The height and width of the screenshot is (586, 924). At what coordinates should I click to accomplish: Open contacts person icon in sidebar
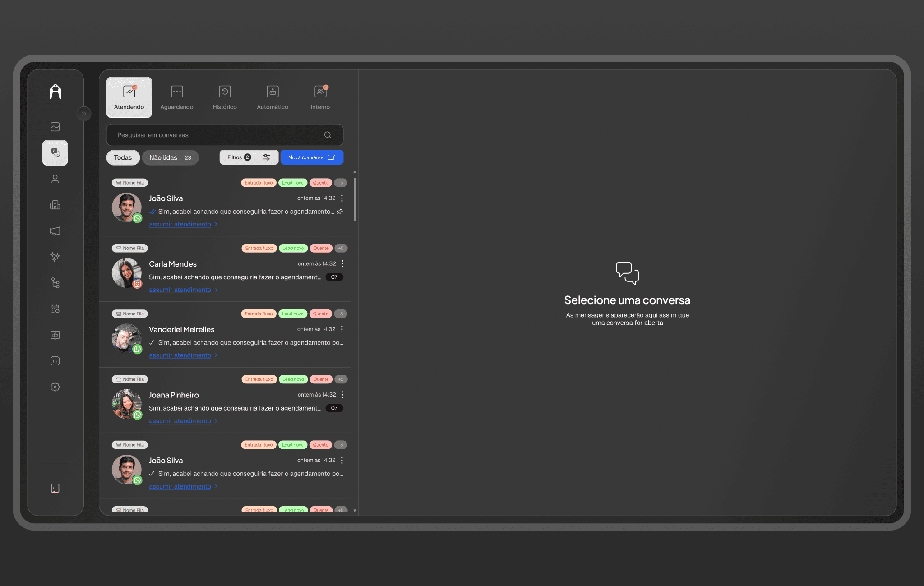(55, 179)
